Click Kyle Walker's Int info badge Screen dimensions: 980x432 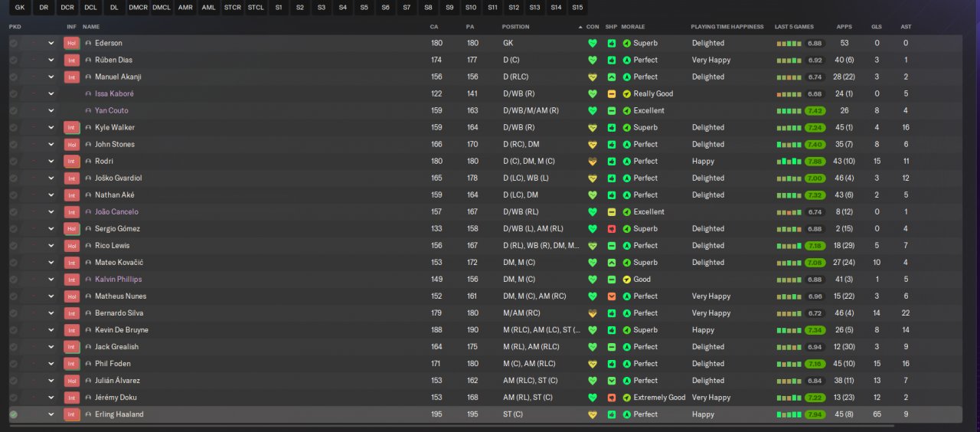pyautogui.click(x=71, y=127)
